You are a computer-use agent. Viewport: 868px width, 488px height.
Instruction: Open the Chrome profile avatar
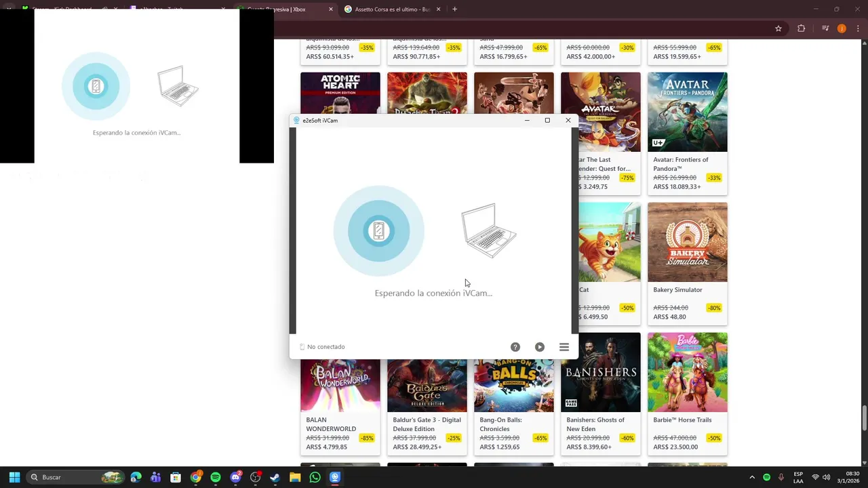[x=842, y=28]
